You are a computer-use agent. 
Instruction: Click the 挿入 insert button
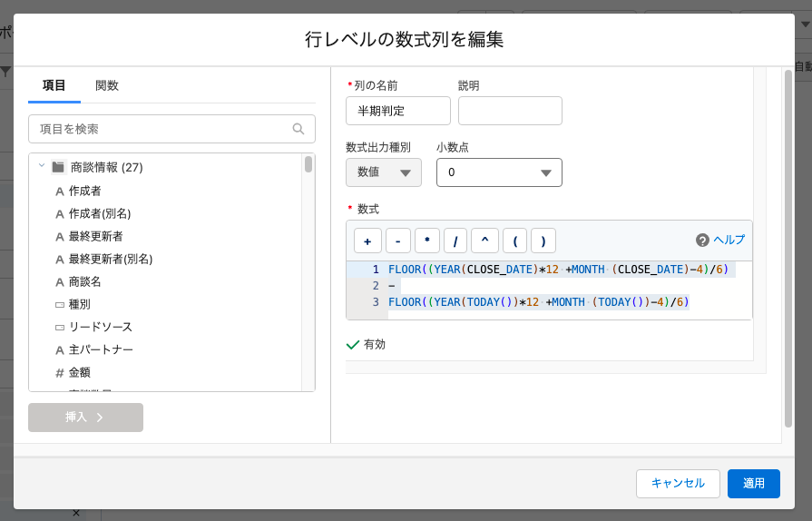click(x=86, y=418)
